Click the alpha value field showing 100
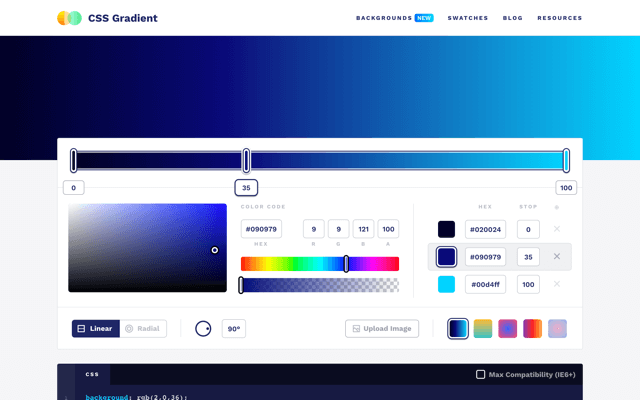640x400 pixels. [x=388, y=229]
